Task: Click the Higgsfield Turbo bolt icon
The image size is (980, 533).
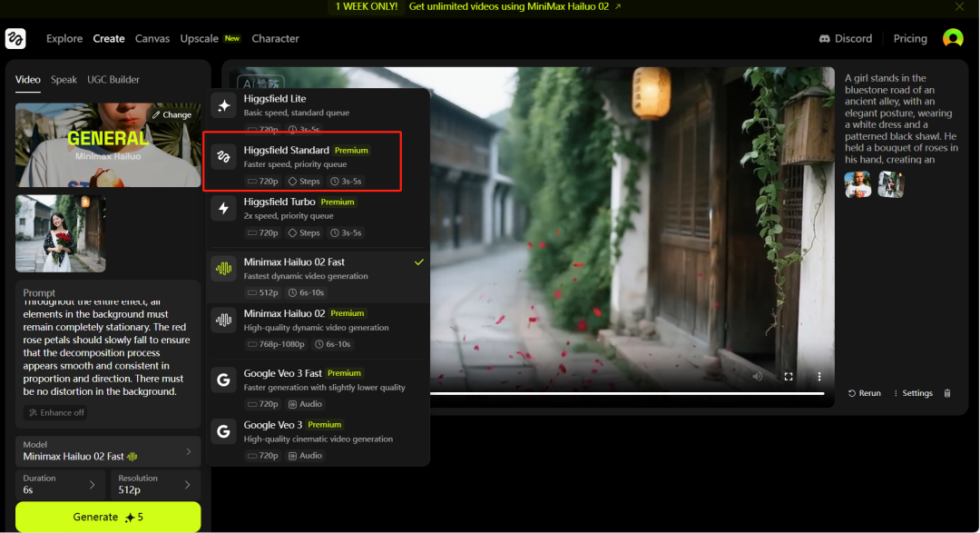Action: point(223,208)
